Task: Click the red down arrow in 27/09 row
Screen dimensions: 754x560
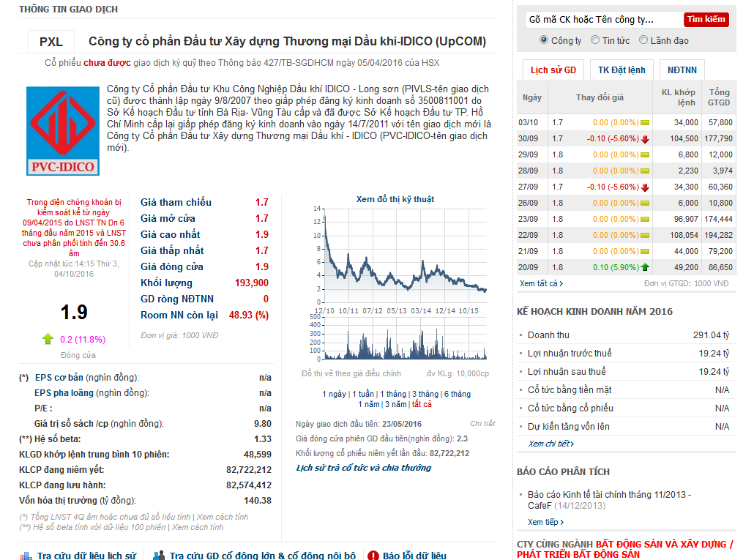Action: pyautogui.click(x=645, y=187)
